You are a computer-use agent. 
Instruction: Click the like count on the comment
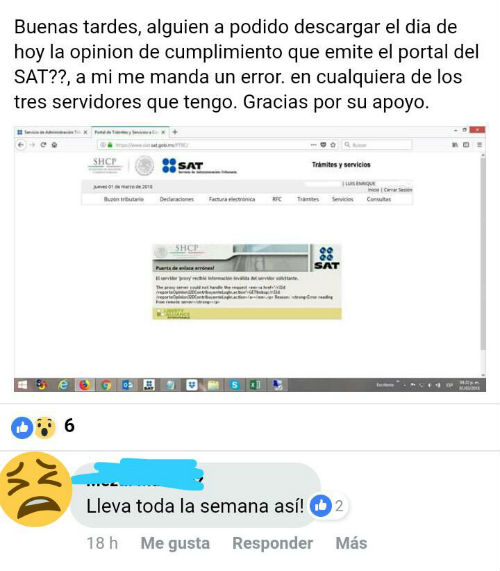(x=339, y=506)
